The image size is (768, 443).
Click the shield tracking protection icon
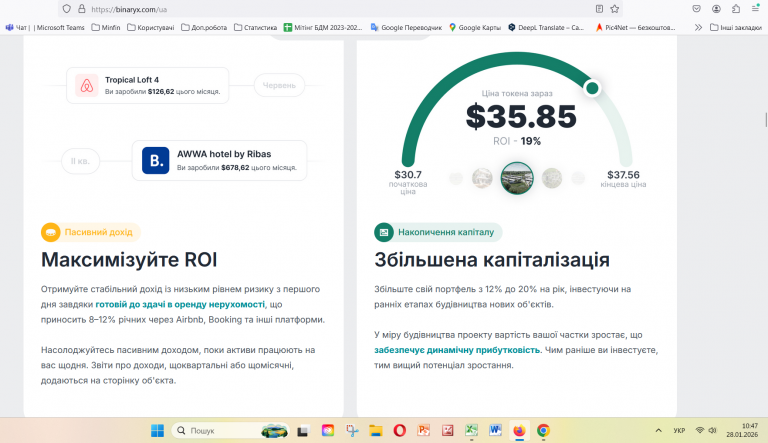(x=67, y=9)
